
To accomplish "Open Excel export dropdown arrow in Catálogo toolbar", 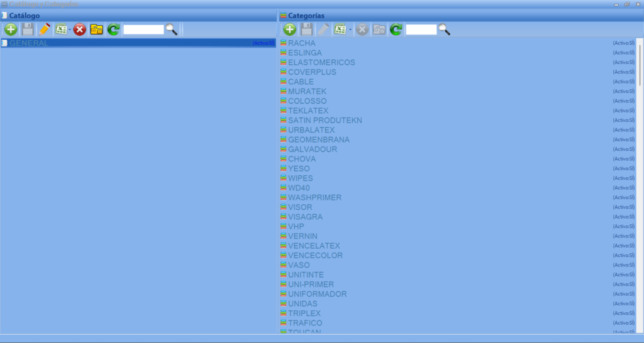I will (70, 30).
